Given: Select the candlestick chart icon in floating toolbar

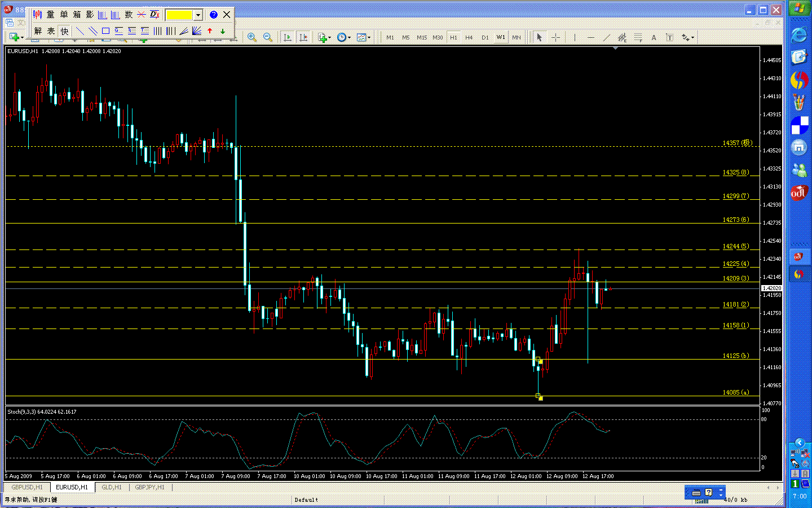Looking at the screenshot, I should (x=38, y=15).
